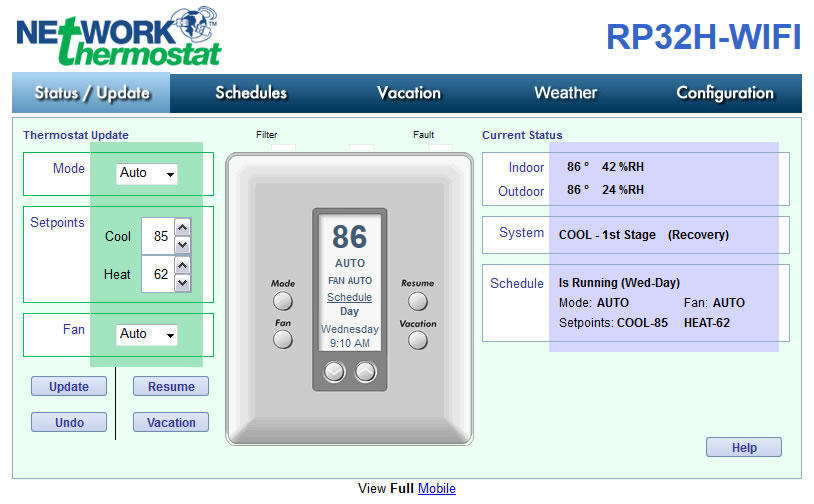The image size is (814, 504).
Task: Click the round Mode button on the thermostat
Action: 282,301
